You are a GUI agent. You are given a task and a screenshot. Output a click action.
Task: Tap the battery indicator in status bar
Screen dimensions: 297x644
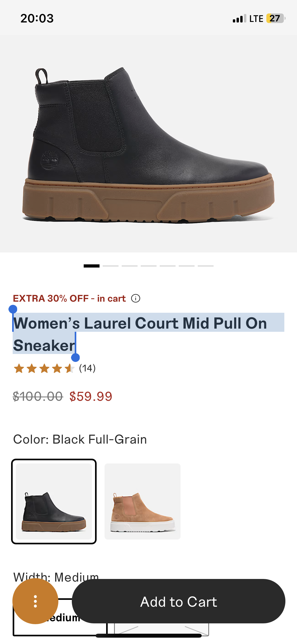pyautogui.click(x=276, y=19)
